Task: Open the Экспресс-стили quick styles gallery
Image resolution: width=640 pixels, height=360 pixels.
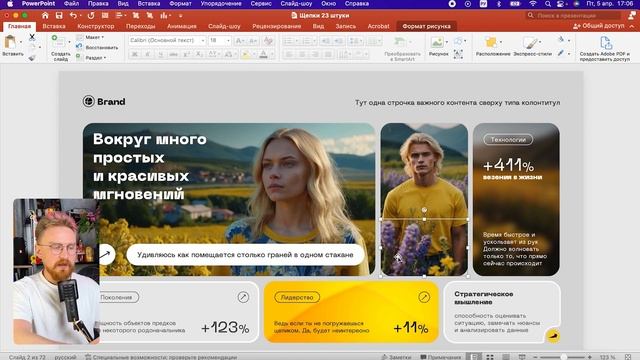Action: [532, 46]
